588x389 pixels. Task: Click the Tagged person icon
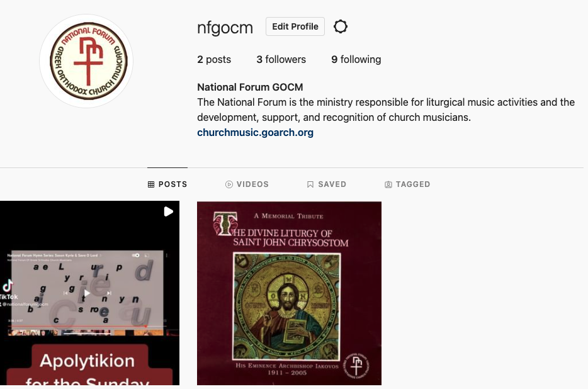(x=388, y=184)
